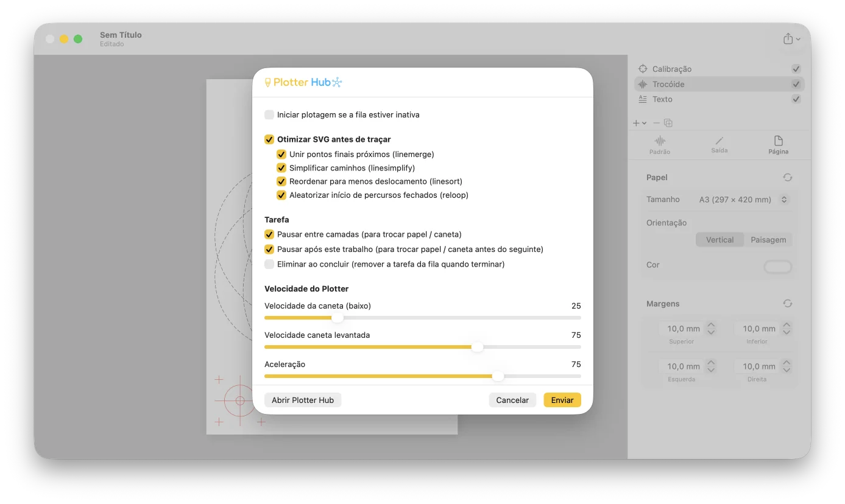The image size is (845, 504).
Task: Switch to the Página tab
Action: tap(778, 145)
